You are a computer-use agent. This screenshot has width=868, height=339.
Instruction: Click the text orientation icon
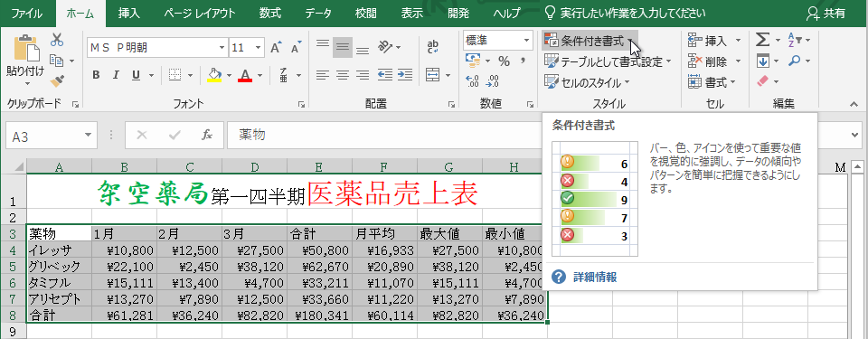385,46
